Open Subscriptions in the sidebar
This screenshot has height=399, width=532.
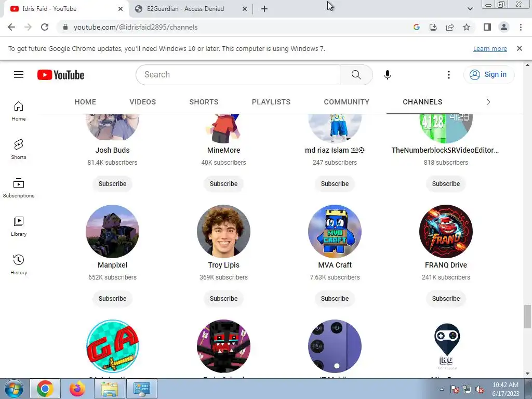[x=19, y=188]
